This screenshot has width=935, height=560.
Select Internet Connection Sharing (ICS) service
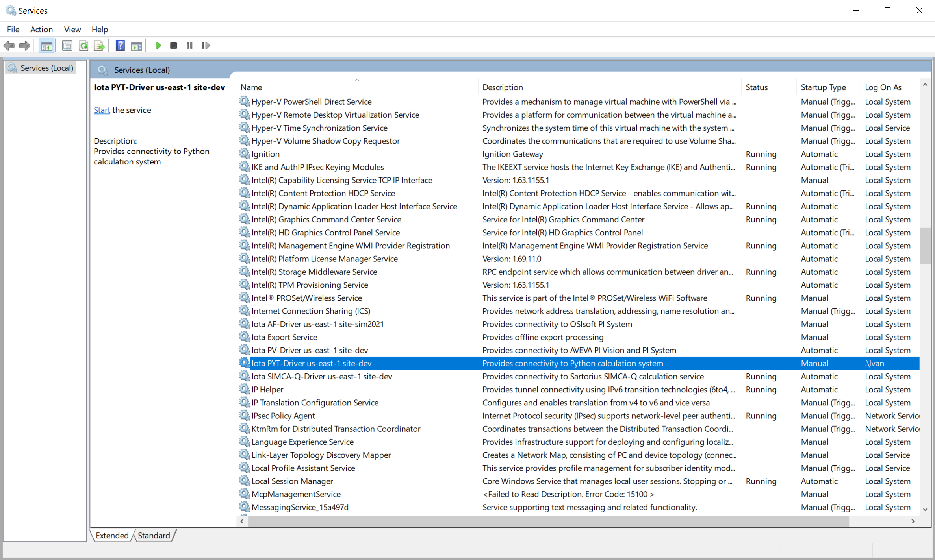coord(579,310)
